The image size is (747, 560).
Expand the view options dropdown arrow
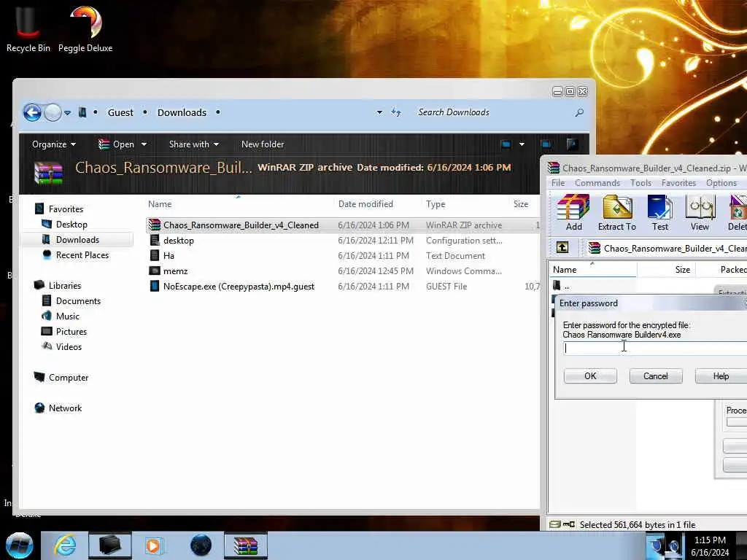pyautogui.click(x=522, y=144)
